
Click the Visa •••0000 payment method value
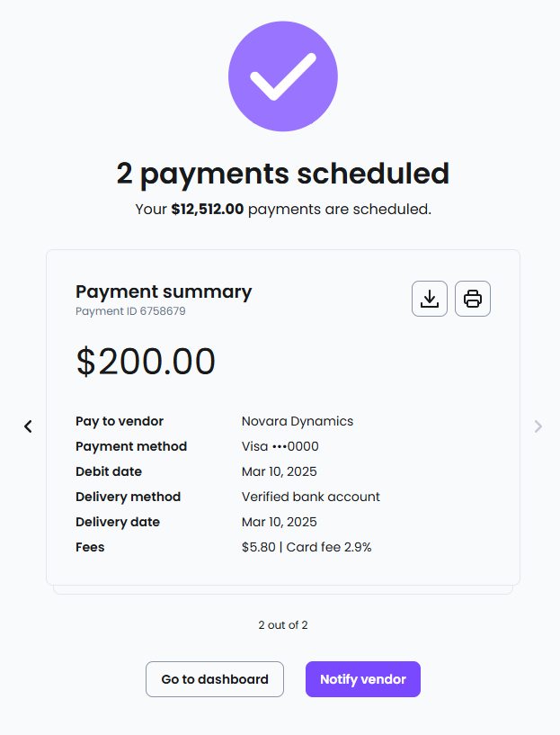(280, 446)
